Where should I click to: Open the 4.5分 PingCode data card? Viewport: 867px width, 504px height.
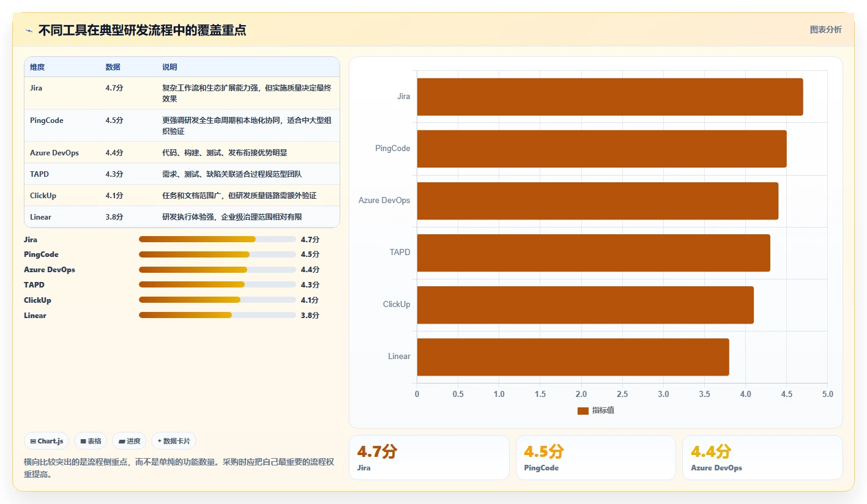(x=595, y=458)
